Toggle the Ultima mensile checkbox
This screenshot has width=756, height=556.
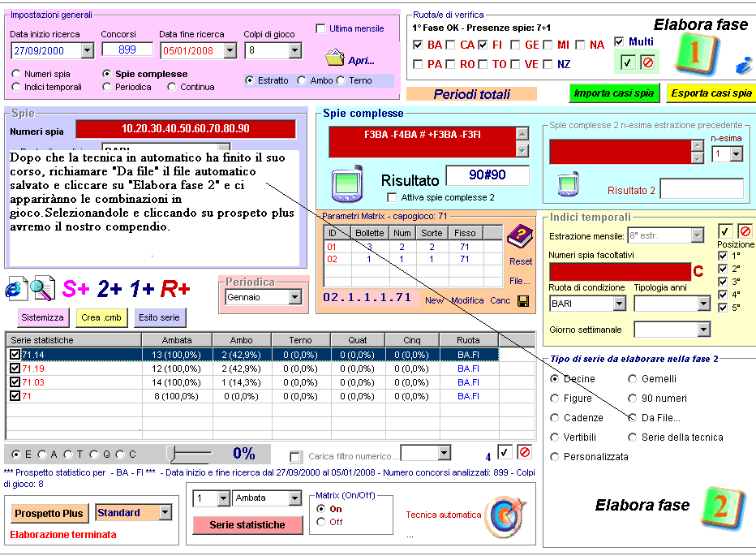(x=320, y=28)
